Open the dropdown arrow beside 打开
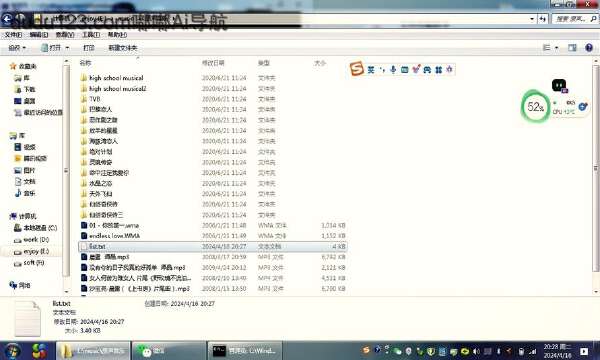Viewport: 600px width, 360px height. point(67,48)
